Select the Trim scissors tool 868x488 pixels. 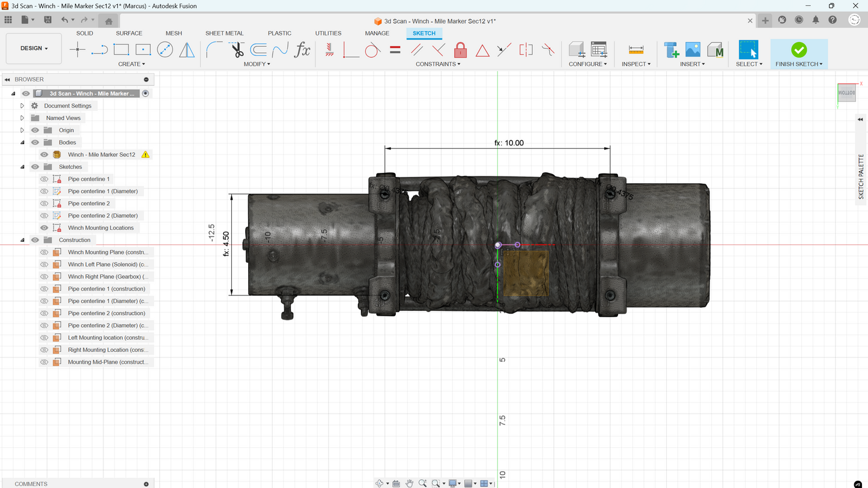(x=237, y=50)
